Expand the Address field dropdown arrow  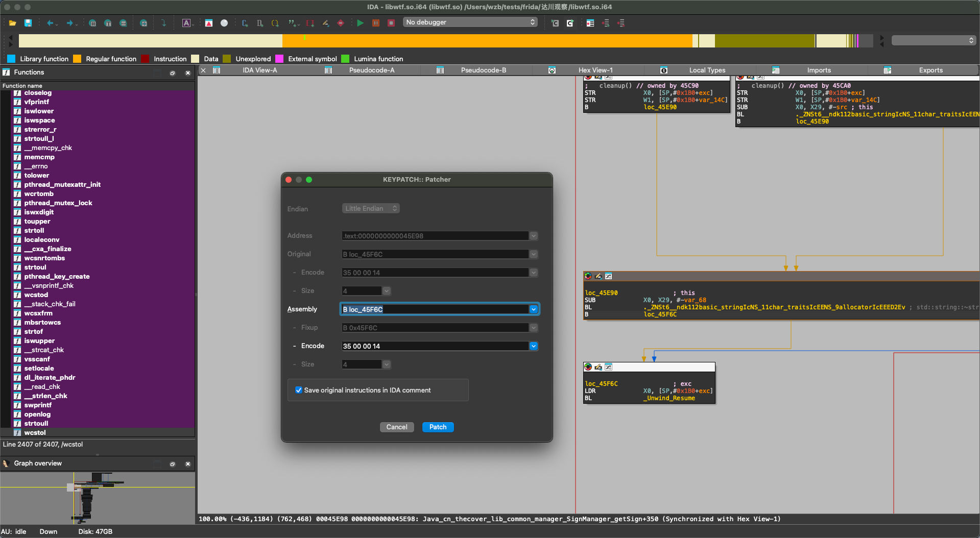[x=534, y=236]
